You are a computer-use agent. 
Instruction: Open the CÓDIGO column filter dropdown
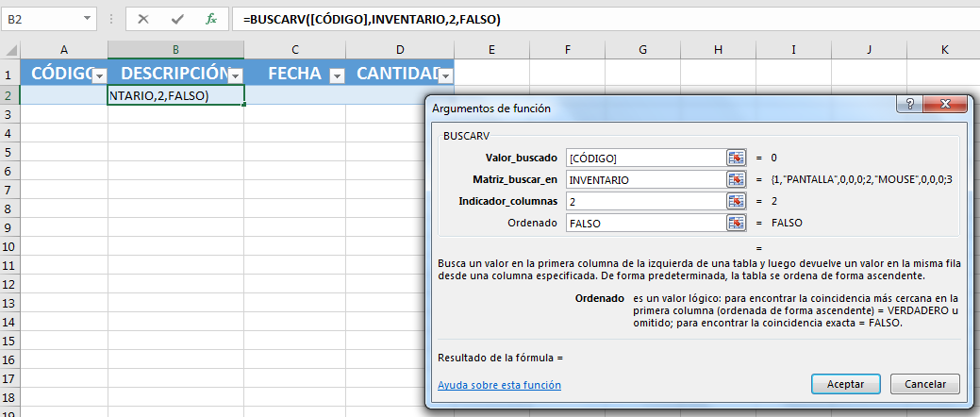(x=100, y=75)
